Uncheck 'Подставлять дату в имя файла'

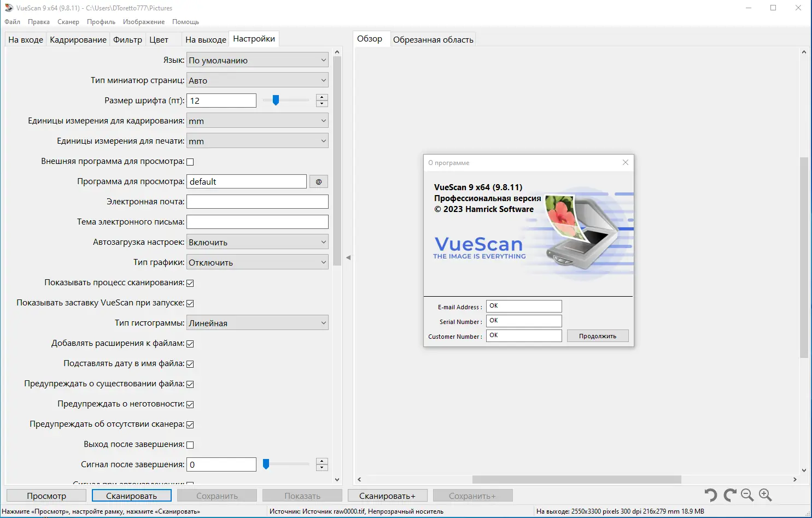pyautogui.click(x=190, y=363)
